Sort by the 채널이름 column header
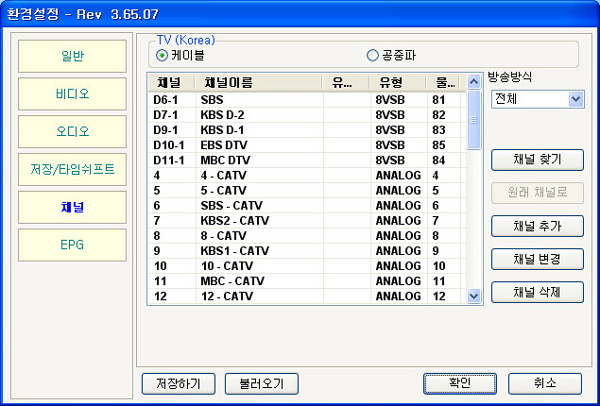 [x=258, y=83]
